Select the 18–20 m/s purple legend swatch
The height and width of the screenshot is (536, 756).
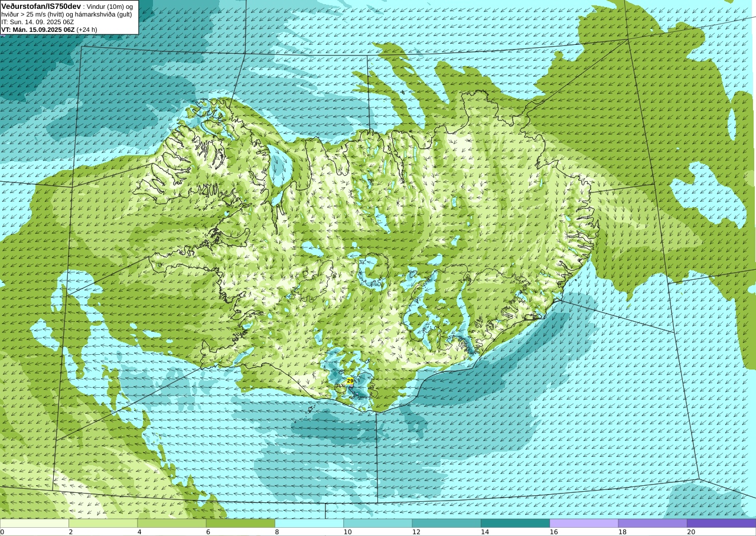(x=653, y=523)
